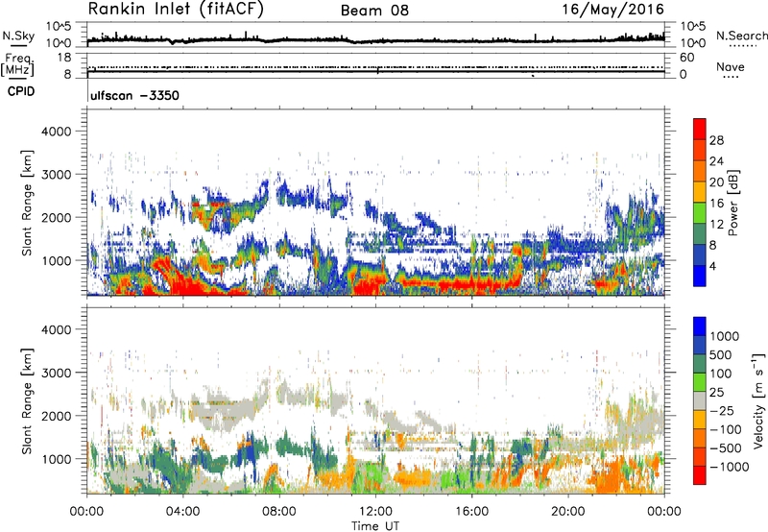Select the 'ulfscan -3350' control program text
Viewport: 768px width, 532px height.
point(134,95)
